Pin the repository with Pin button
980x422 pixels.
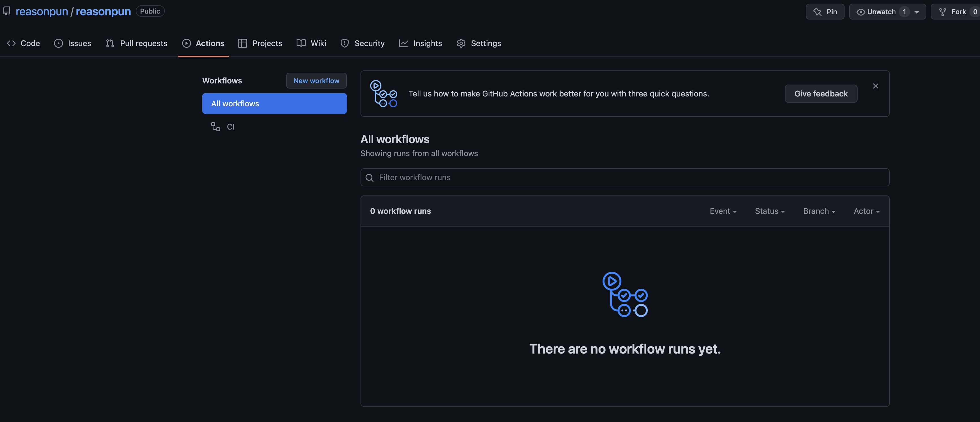coord(824,12)
